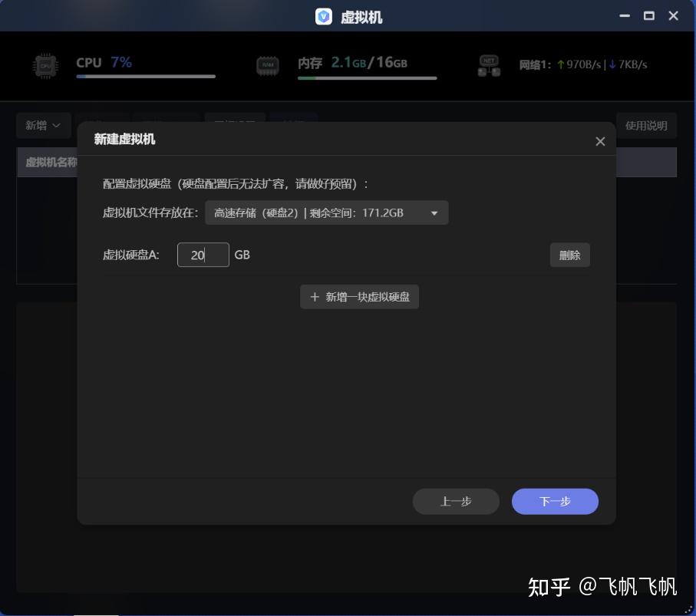Viewport: 696px width, 616px height.
Task: Open the 使用说明 help page
Action: pos(647,125)
